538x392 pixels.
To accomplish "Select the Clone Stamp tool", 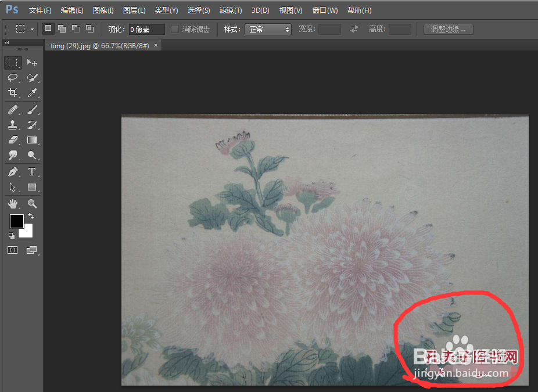I will [13, 125].
